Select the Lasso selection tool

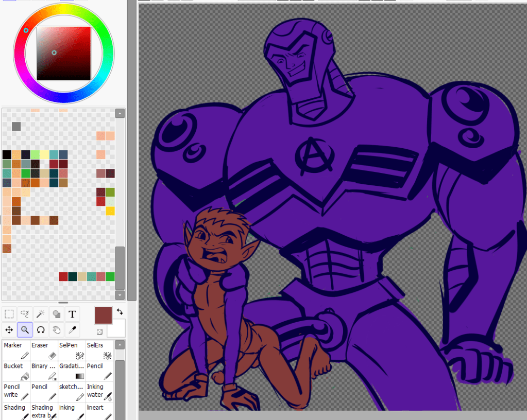[x=25, y=314]
